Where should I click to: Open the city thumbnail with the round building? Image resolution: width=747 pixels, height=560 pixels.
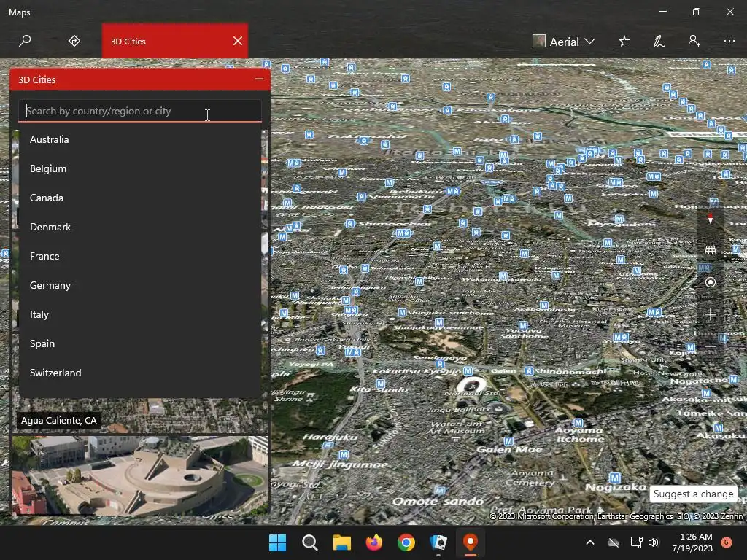139,475
